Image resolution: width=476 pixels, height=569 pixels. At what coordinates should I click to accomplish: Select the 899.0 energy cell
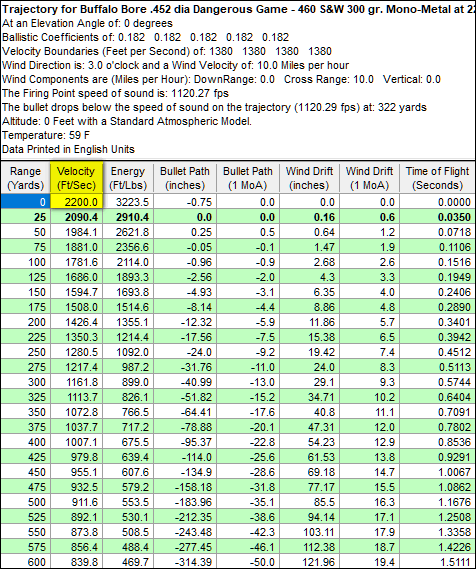pyautogui.click(x=128, y=382)
